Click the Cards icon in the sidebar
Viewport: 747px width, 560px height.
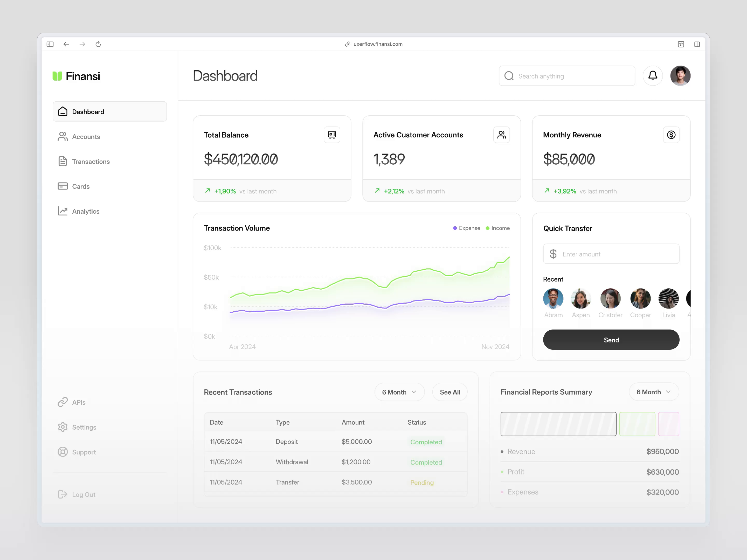(63, 186)
